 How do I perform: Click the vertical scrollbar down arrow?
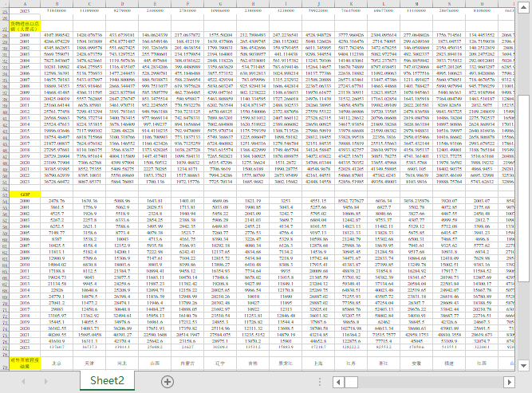click(x=523, y=365)
